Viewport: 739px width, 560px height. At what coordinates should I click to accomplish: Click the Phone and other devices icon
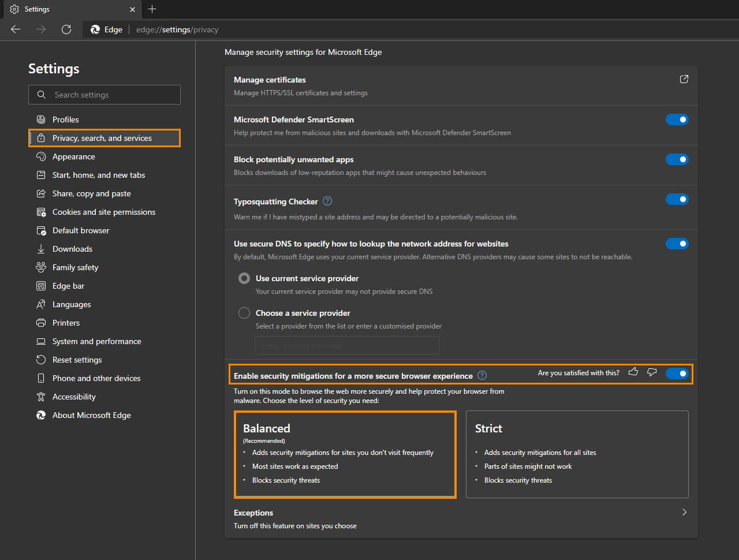pyautogui.click(x=41, y=378)
